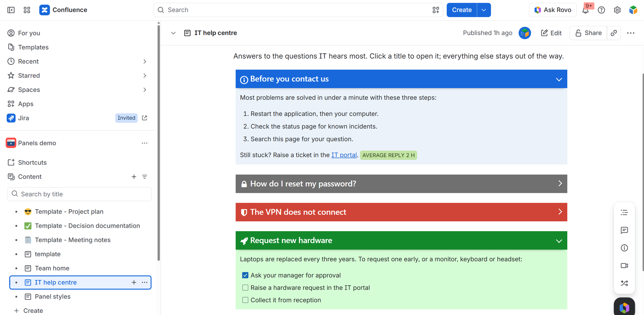Click the shuffle arrows icon in right rail

(x=624, y=283)
